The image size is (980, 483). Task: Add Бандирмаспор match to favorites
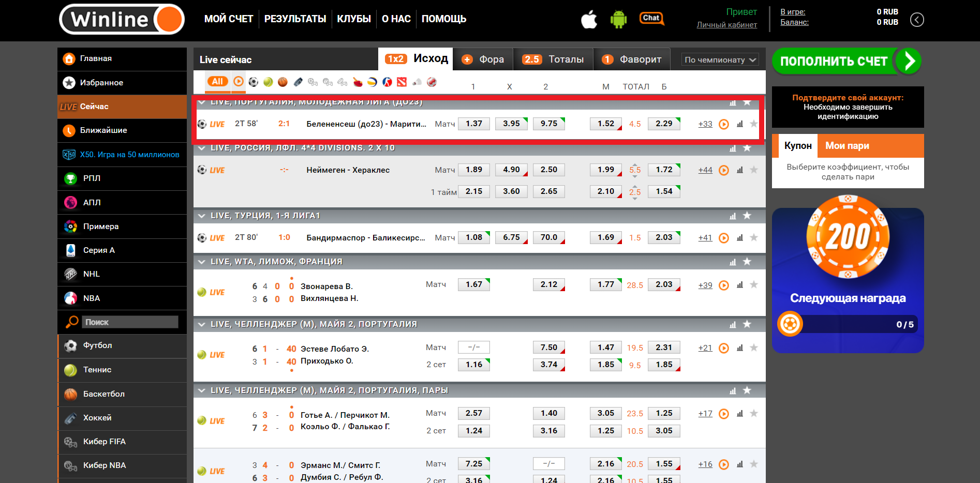click(754, 237)
